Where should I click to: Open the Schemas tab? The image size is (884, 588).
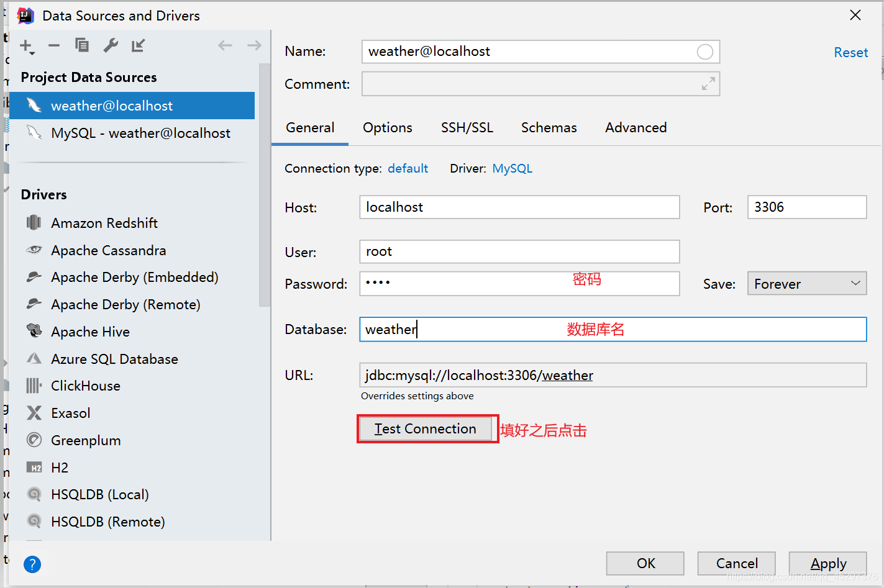[549, 128]
